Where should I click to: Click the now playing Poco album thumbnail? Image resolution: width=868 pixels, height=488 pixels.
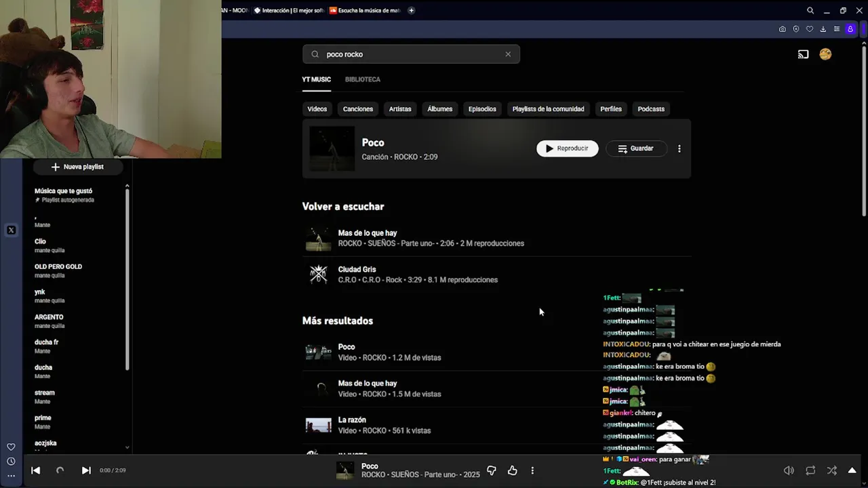345,470
